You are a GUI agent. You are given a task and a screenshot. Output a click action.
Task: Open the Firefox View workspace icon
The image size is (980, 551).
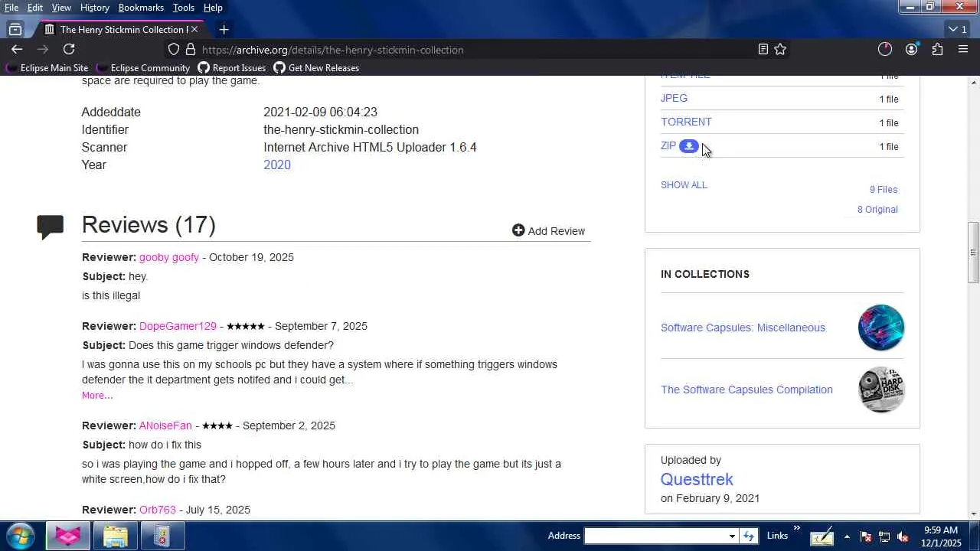(x=15, y=29)
